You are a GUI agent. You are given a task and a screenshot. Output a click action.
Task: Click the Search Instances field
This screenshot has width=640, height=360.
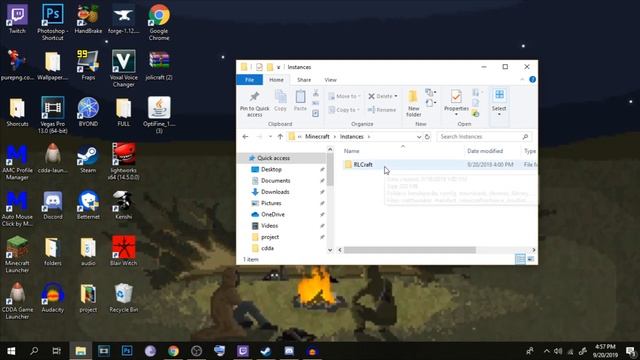pos(484,137)
